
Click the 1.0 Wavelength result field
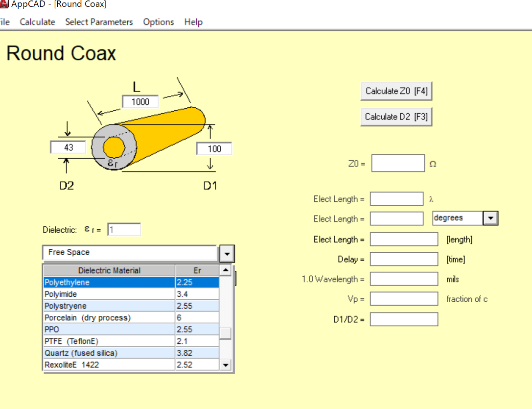[x=404, y=279]
